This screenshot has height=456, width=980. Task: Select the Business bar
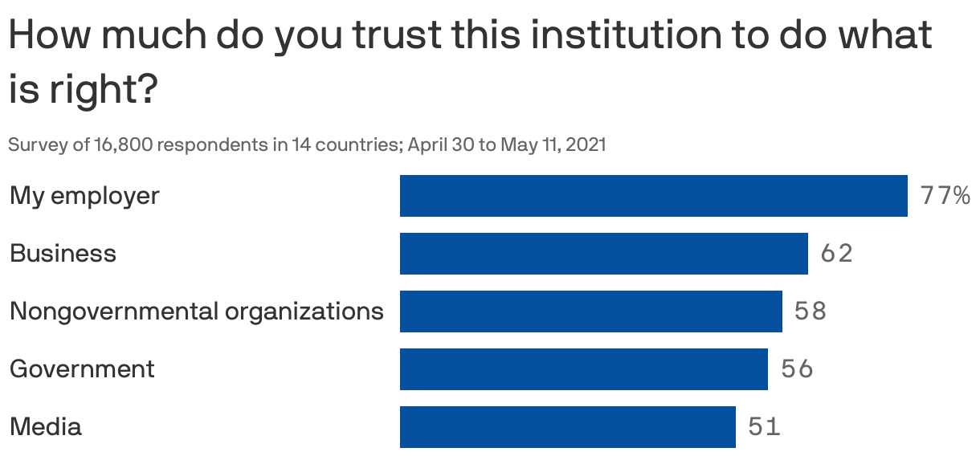click(604, 254)
